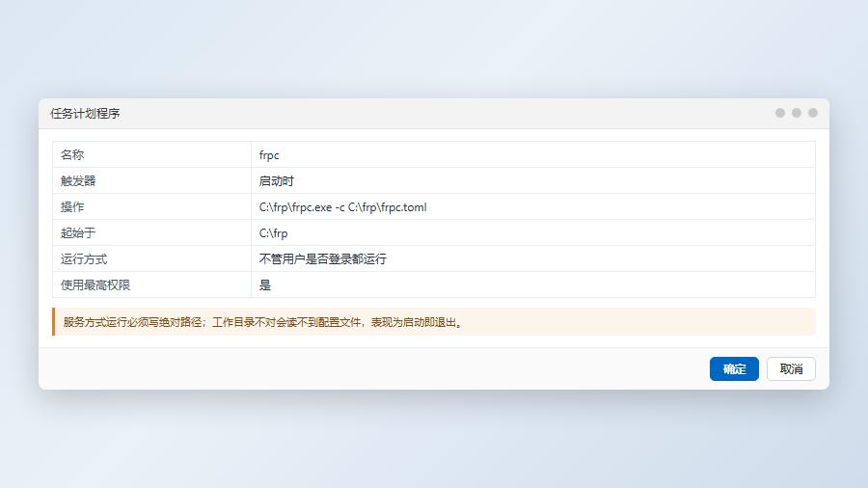868x488 pixels.
Task: Select the 触发器 label cell
Action: pyautogui.click(x=151, y=180)
